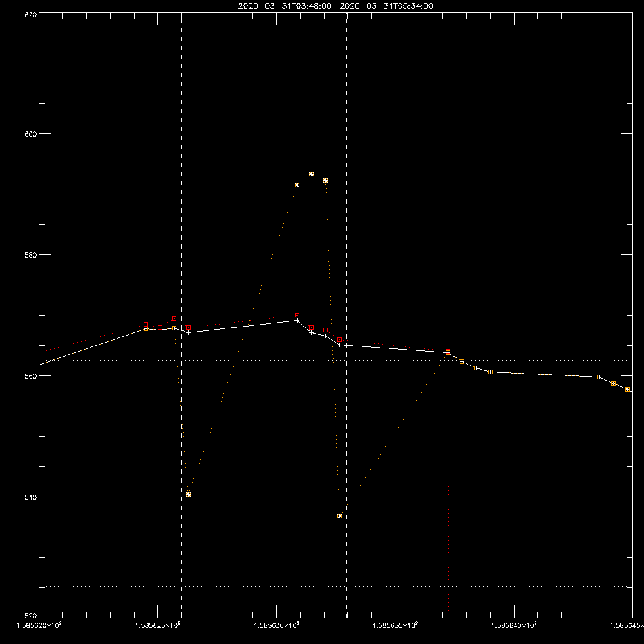
Task: Select the white plus marker at curve peak
Action: 298,320
